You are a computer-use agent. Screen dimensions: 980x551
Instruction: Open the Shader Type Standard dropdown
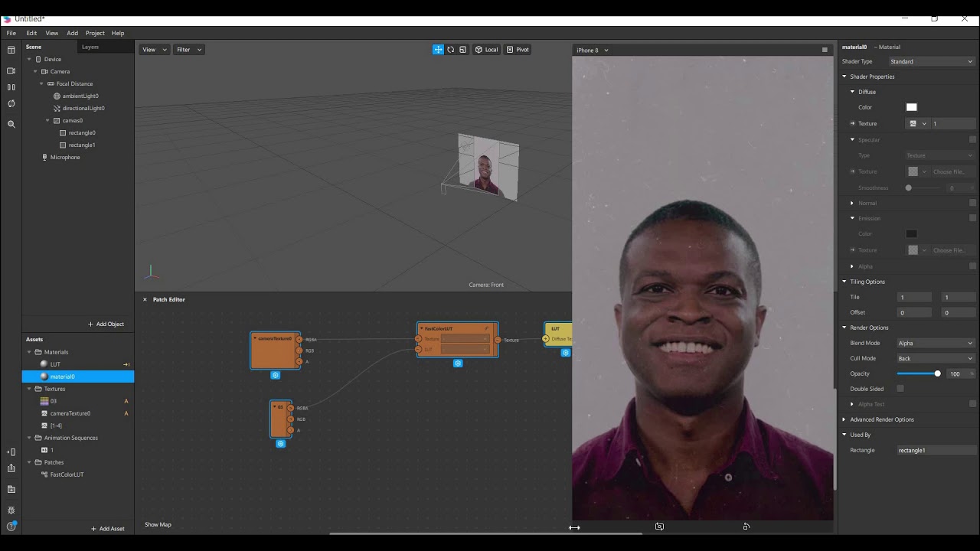[x=932, y=61]
